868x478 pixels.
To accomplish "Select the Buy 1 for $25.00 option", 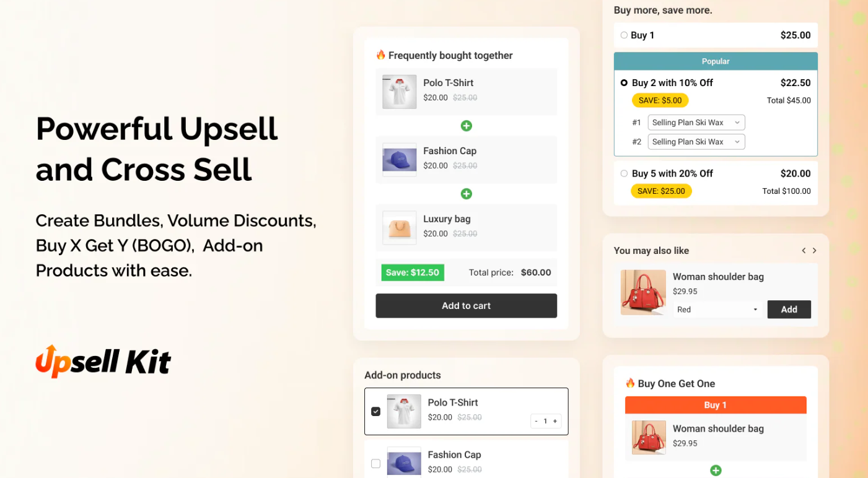I will (624, 35).
